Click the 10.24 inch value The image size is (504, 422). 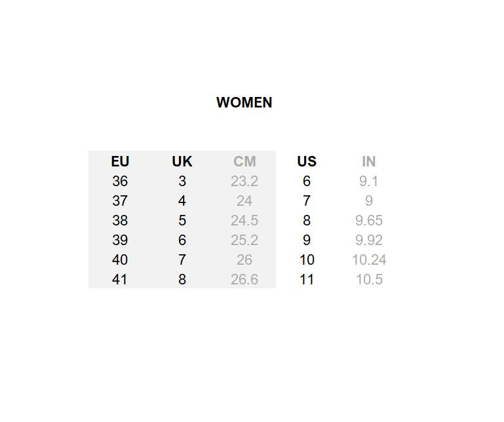[368, 259]
